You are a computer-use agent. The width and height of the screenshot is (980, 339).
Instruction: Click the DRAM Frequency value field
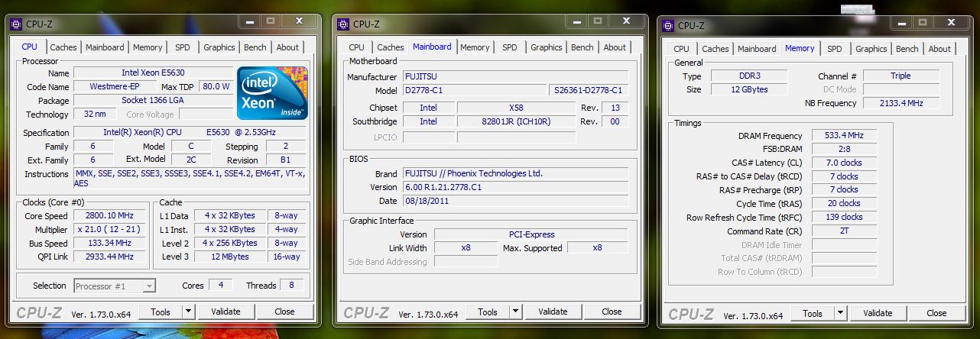tap(844, 135)
